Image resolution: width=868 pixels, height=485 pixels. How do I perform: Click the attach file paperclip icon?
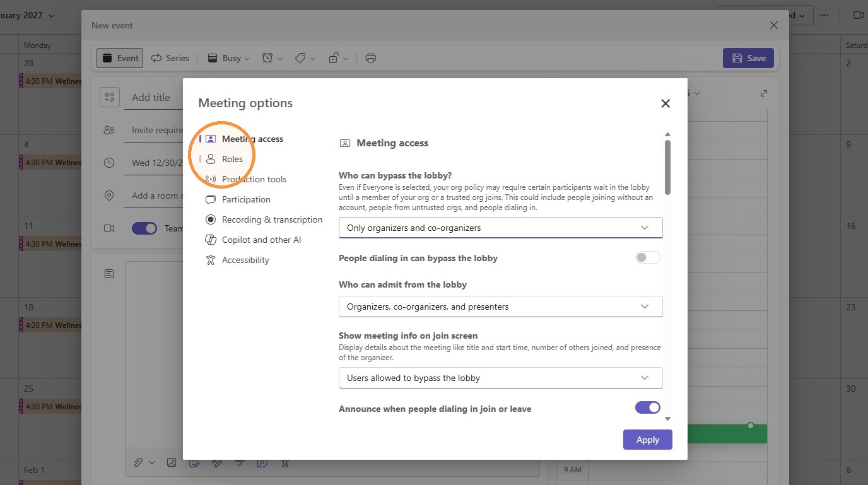pos(138,462)
